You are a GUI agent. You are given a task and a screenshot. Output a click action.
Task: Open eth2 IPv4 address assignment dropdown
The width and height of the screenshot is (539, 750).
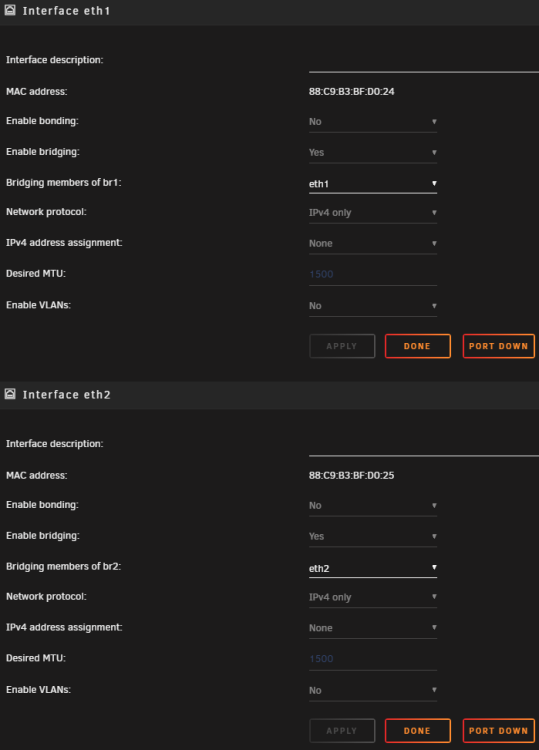[x=373, y=628]
